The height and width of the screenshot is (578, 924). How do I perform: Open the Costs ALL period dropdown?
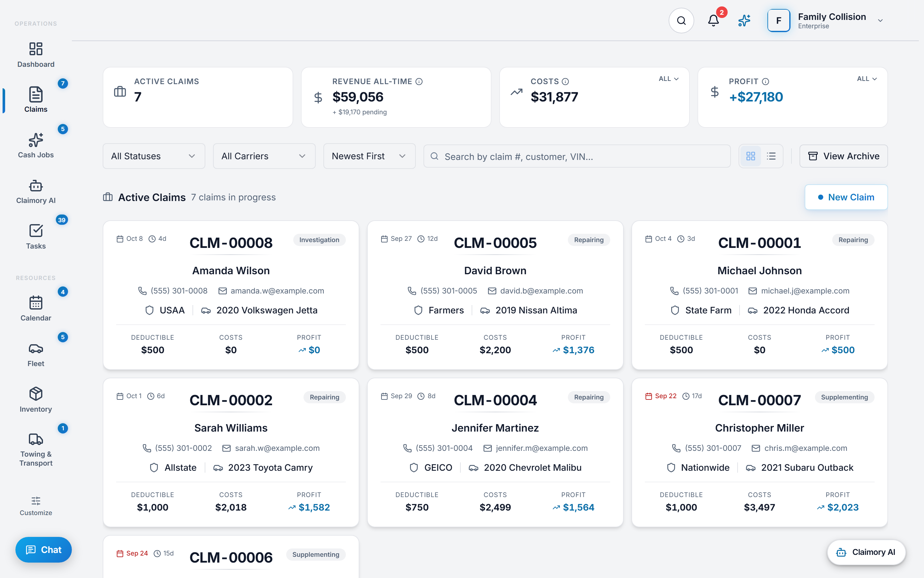click(x=669, y=79)
